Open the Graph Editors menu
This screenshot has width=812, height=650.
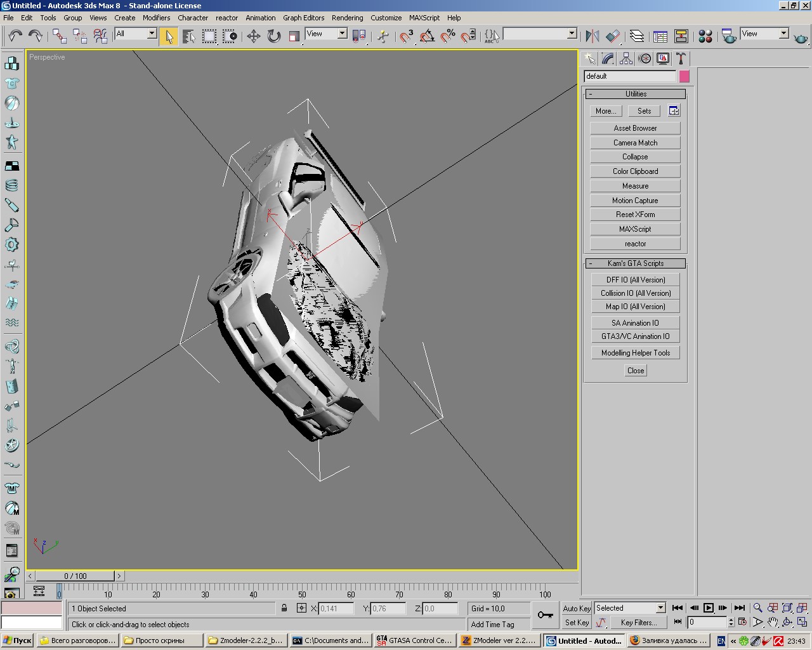pos(304,18)
